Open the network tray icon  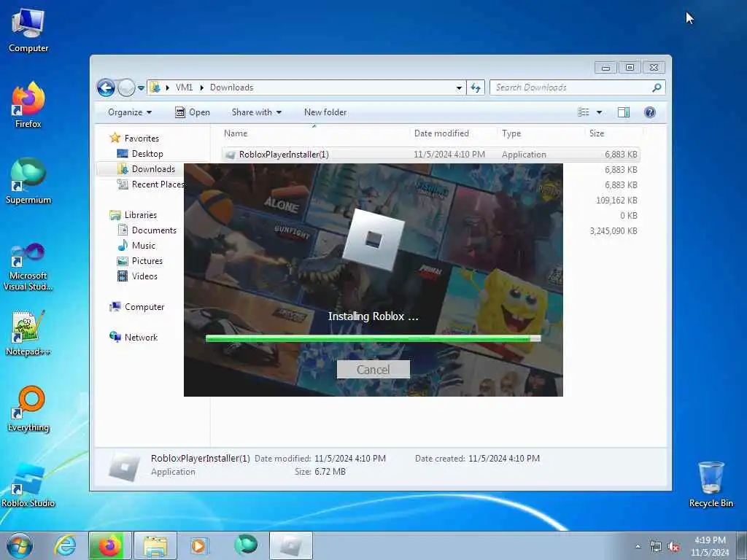click(x=656, y=547)
